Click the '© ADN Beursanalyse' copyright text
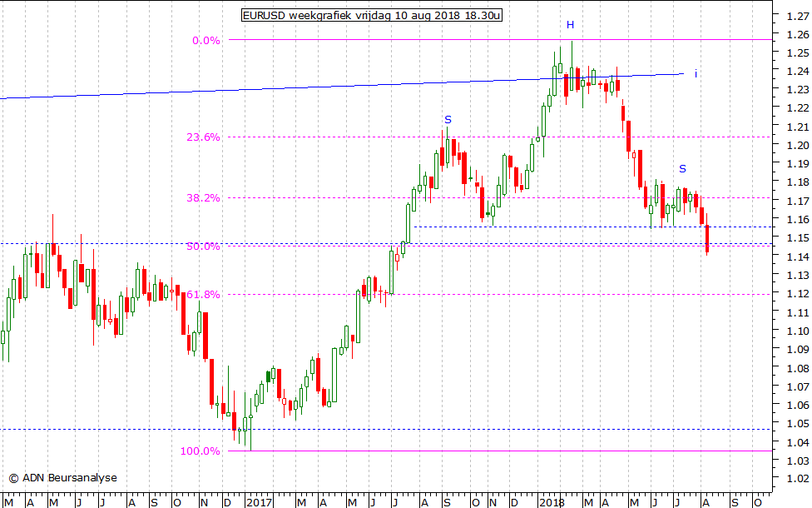Image resolution: width=812 pixels, height=508 pixels. click(x=62, y=477)
